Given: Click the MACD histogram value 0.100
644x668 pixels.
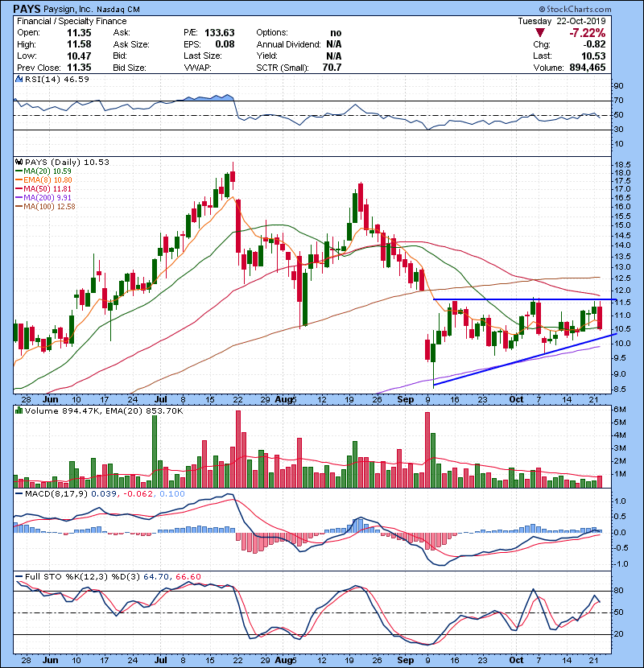Looking at the screenshot, I should click(172, 494).
